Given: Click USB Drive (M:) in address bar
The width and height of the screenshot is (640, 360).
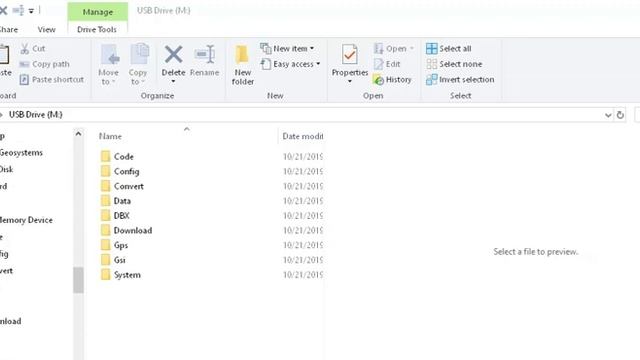Looking at the screenshot, I should (x=36, y=115).
